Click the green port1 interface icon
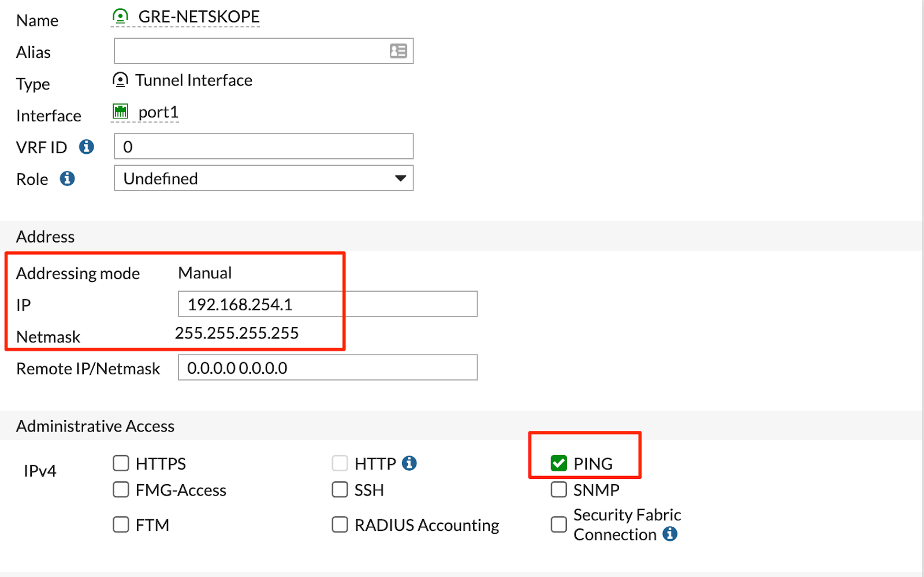 120,110
